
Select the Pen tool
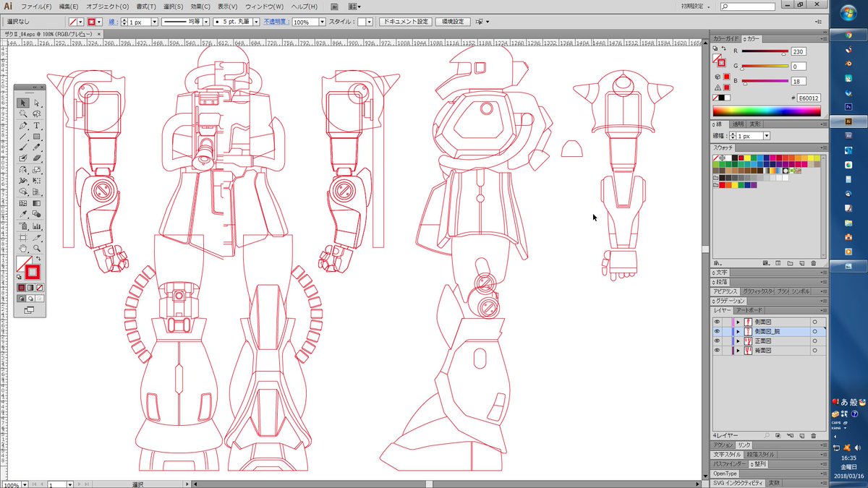point(23,126)
